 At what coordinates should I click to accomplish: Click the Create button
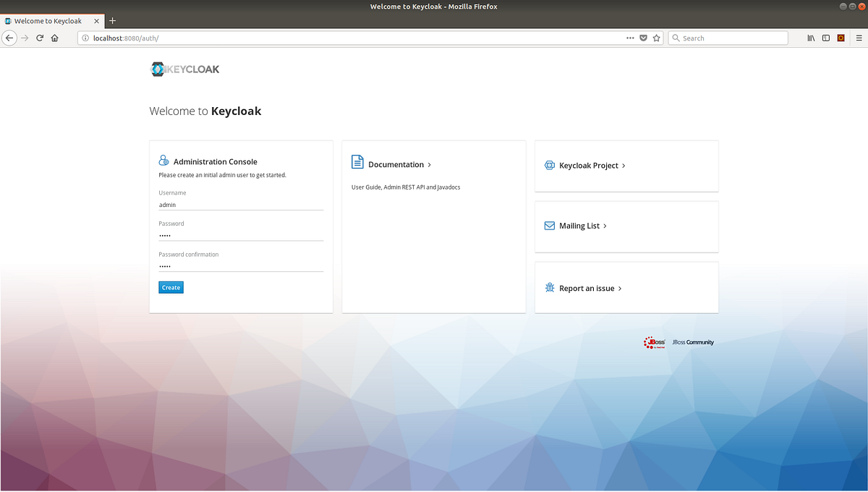pyautogui.click(x=171, y=287)
